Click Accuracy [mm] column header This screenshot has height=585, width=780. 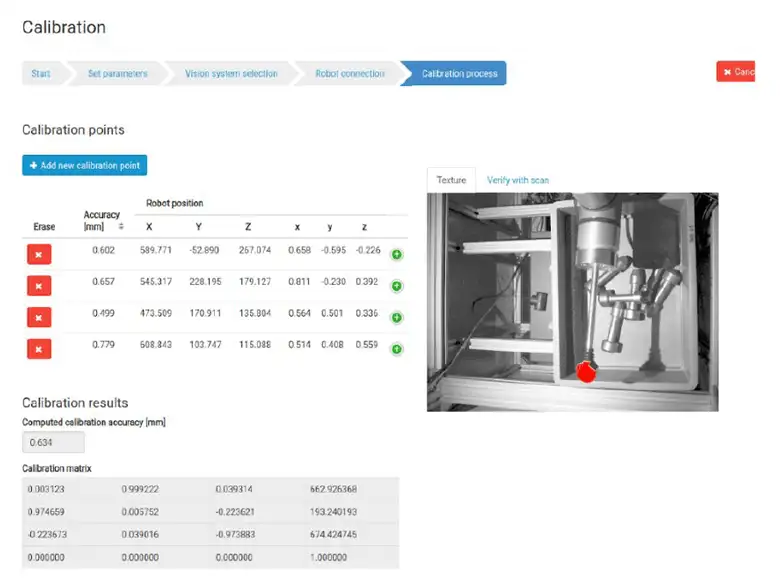point(101,220)
